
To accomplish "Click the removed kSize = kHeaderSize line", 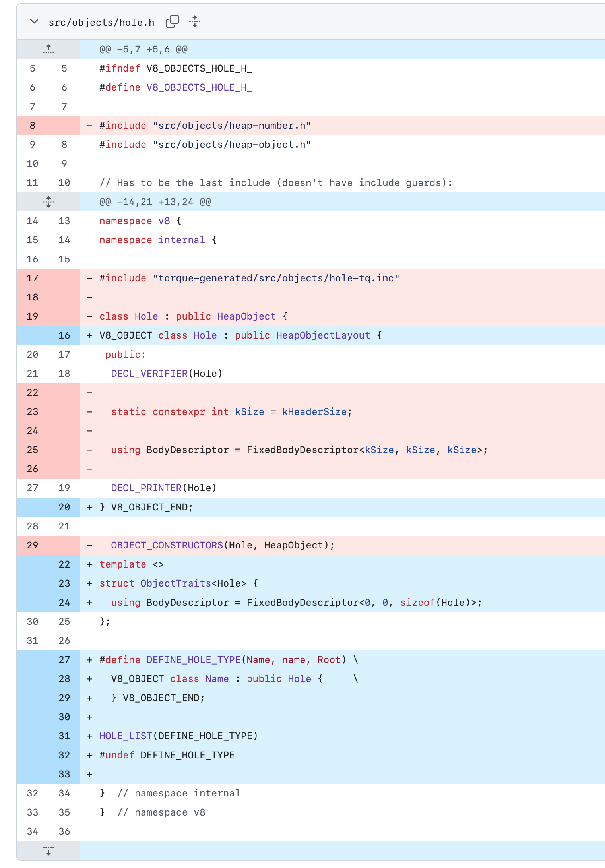I will click(x=231, y=412).
